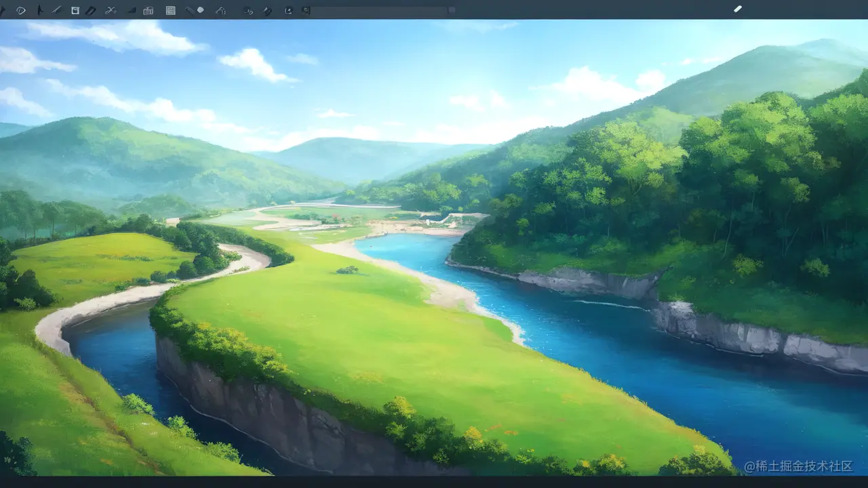
Task: Activate the lasso selection tool
Action: coord(20,10)
